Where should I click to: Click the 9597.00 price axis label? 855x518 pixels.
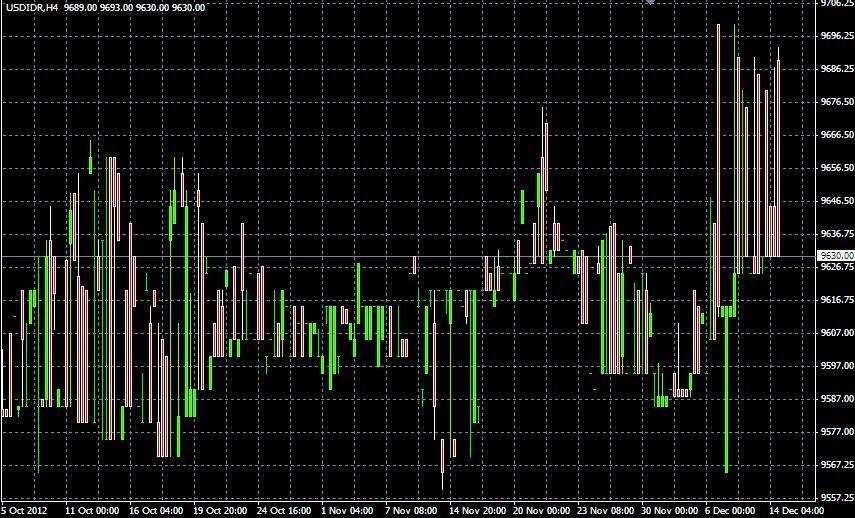click(837, 365)
